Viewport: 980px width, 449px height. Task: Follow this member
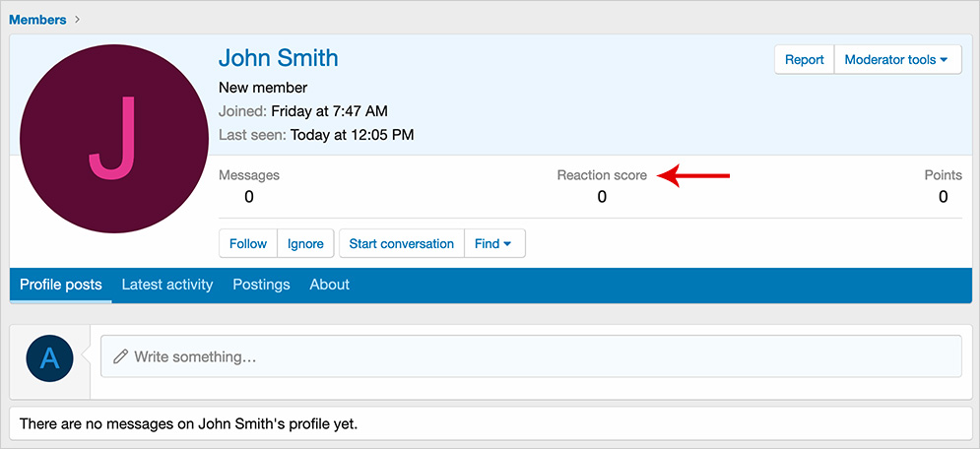248,244
